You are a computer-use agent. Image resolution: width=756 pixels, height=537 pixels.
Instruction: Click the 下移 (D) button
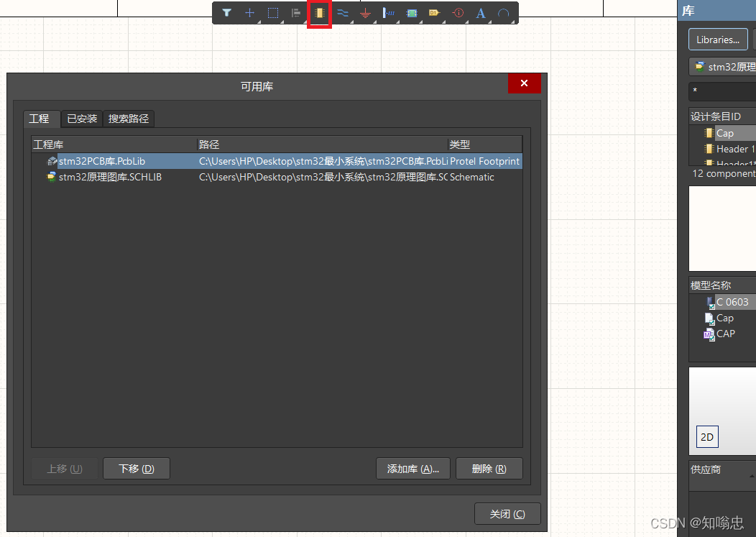[137, 469]
